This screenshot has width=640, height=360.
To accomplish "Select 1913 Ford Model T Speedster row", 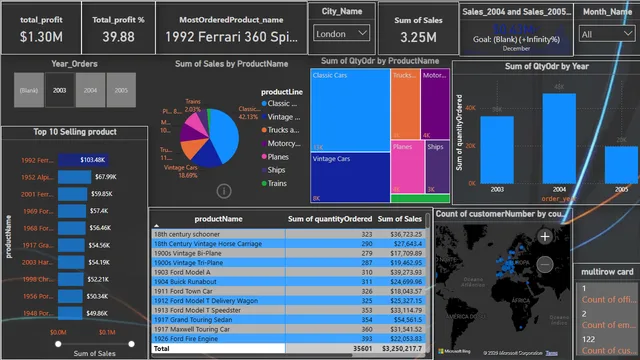I will (x=289, y=310).
